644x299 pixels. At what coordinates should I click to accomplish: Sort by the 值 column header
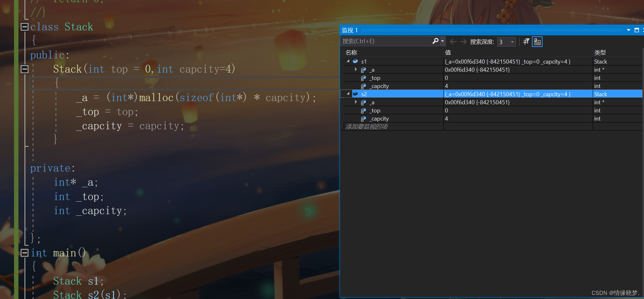pos(518,52)
